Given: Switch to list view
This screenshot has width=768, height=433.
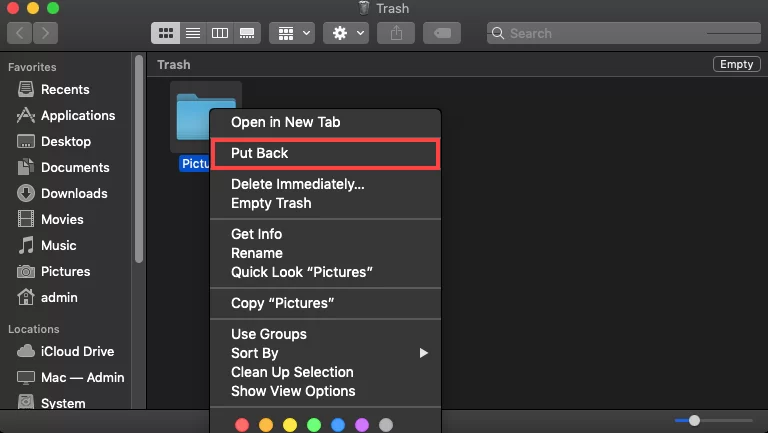Looking at the screenshot, I should pos(193,33).
